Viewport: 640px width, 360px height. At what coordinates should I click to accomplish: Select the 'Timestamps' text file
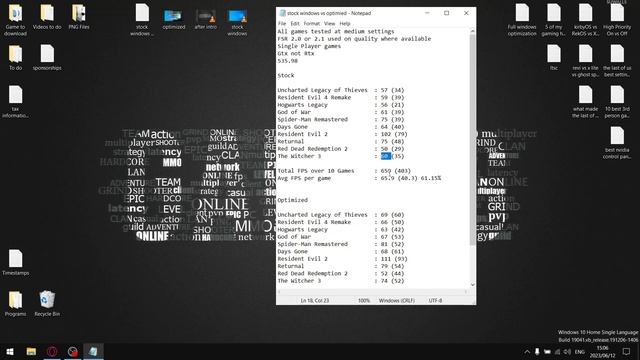(x=16, y=262)
